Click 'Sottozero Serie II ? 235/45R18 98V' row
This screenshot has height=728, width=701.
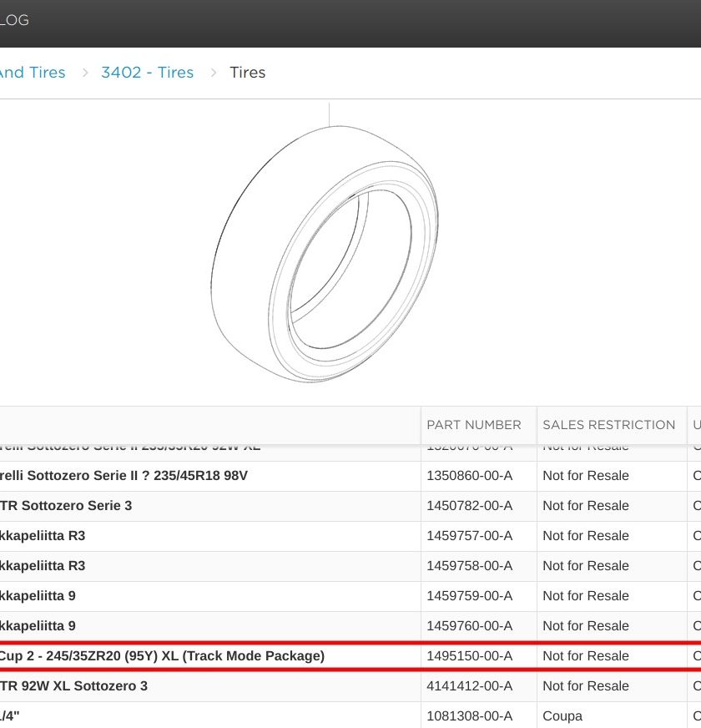click(x=350, y=476)
